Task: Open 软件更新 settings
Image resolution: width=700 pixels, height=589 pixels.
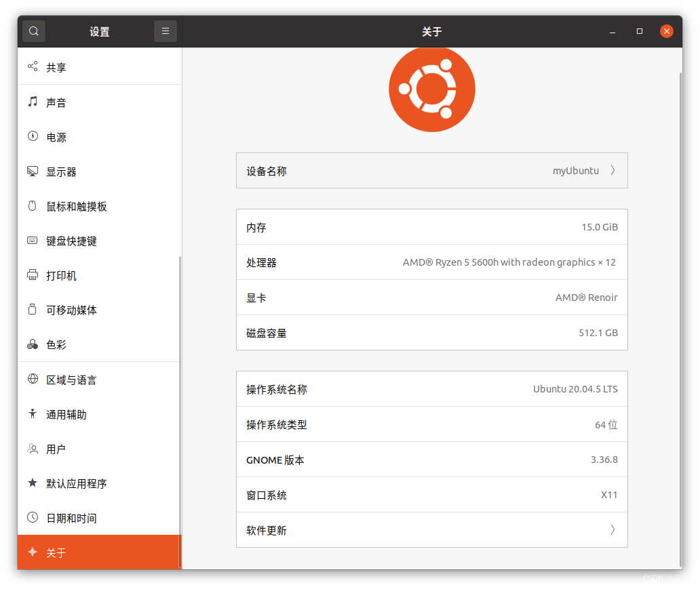Action: coord(431,529)
